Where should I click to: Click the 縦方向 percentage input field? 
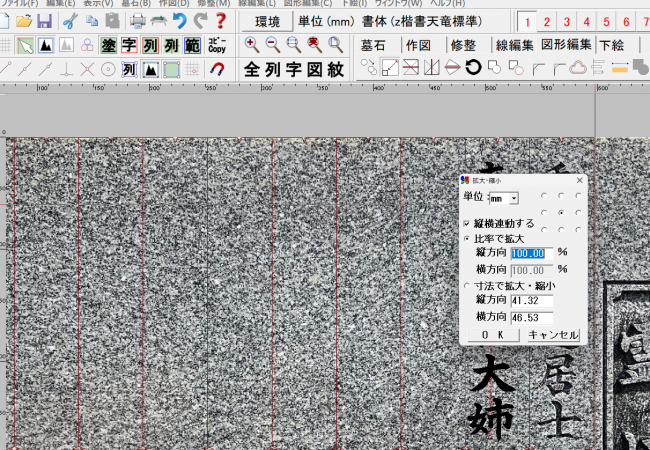pos(531,253)
